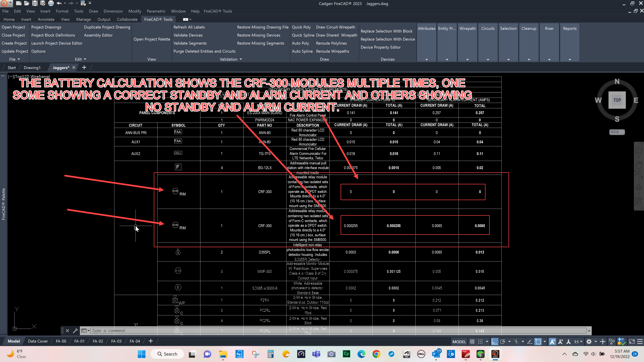Click Launch Project Device Editor
644x362 pixels.
pyautogui.click(x=57, y=43)
